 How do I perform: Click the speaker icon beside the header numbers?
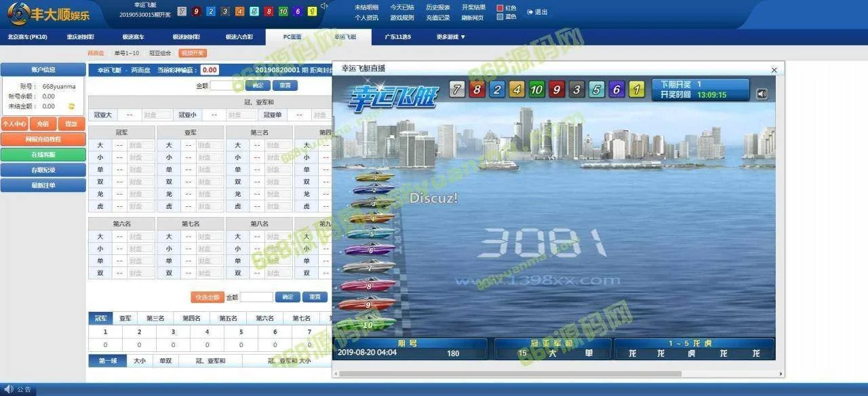324,7
